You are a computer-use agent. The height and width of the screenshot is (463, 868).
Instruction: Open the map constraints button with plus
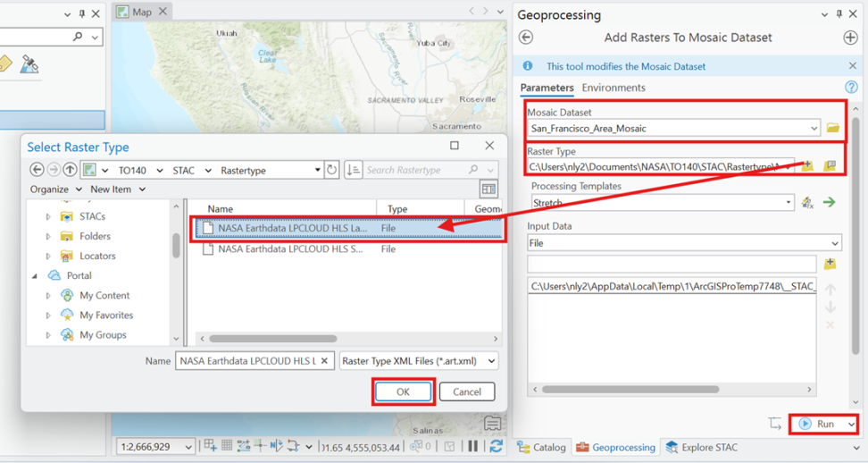pos(211,446)
